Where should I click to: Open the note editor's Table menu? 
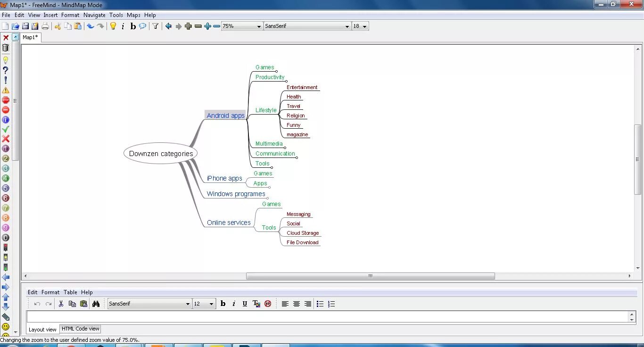(x=70, y=292)
